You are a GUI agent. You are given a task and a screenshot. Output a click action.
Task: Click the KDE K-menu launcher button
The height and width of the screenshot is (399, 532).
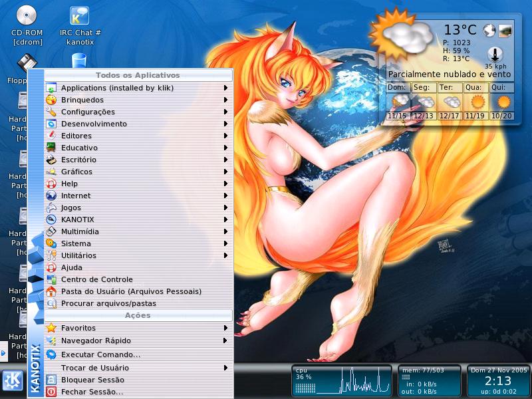point(13,380)
